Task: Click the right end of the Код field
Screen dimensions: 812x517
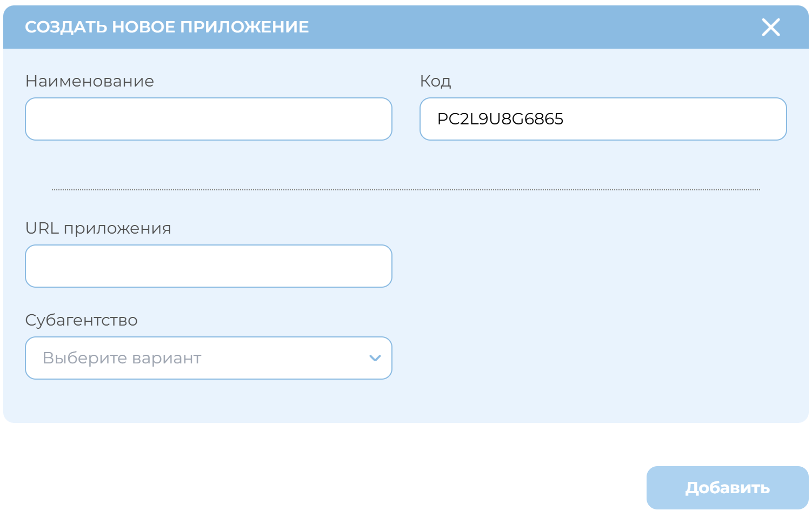Action: [x=768, y=119]
